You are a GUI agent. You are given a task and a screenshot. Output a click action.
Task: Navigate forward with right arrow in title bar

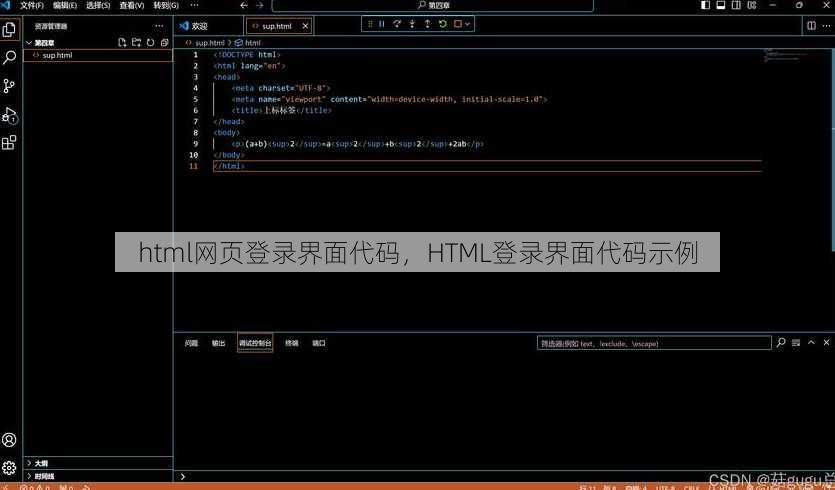(260, 5)
